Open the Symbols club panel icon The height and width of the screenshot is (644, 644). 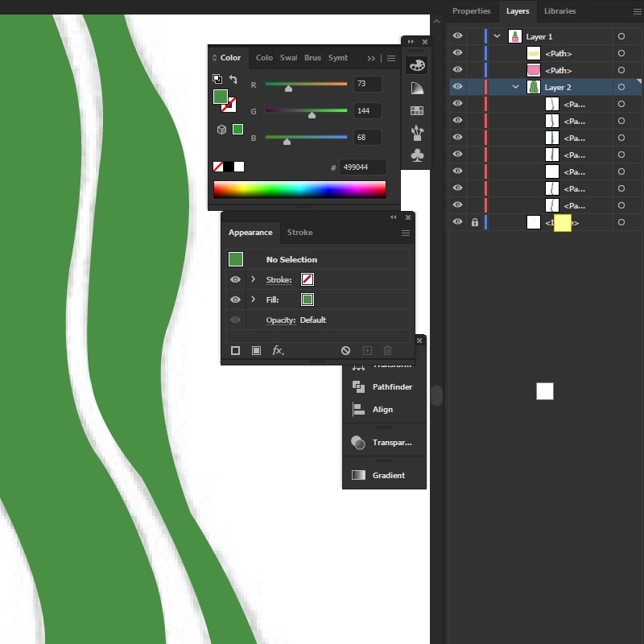click(x=417, y=155)
